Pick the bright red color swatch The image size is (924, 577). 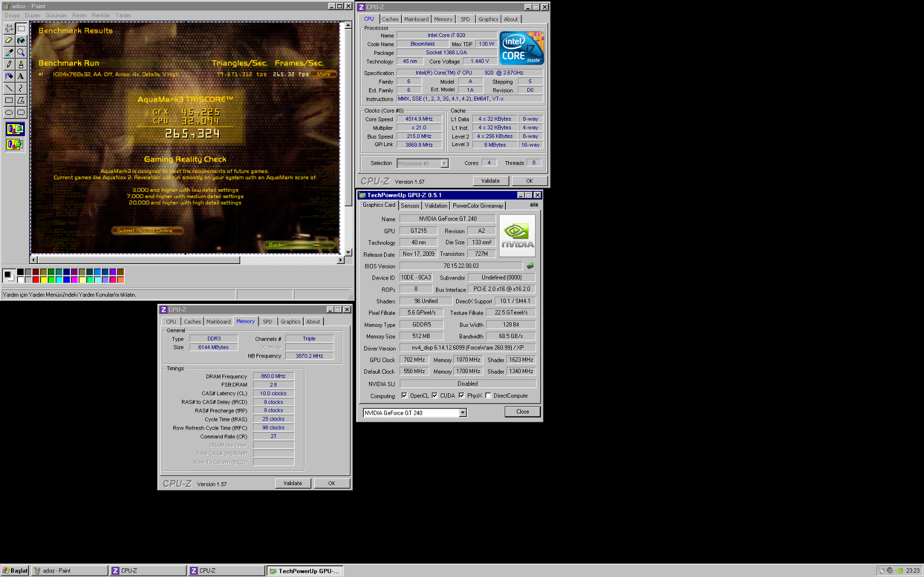click(x=36, y=280)
